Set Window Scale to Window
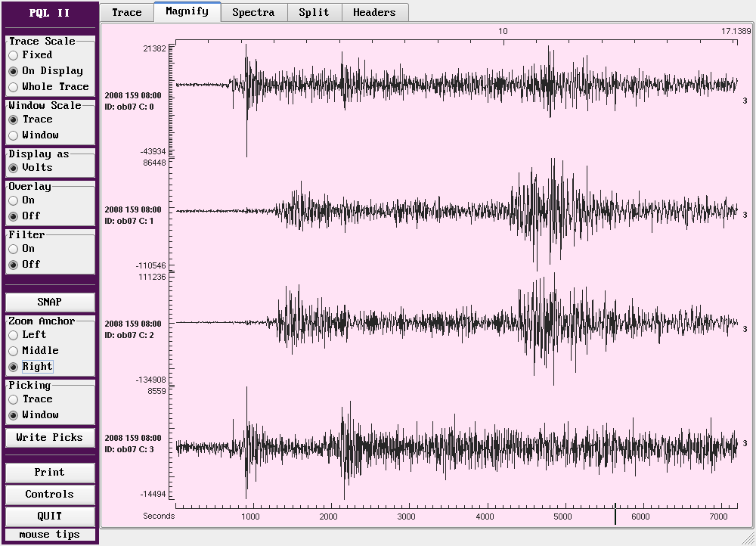Screen dimensions: 756x546 [x=14, y=135]
